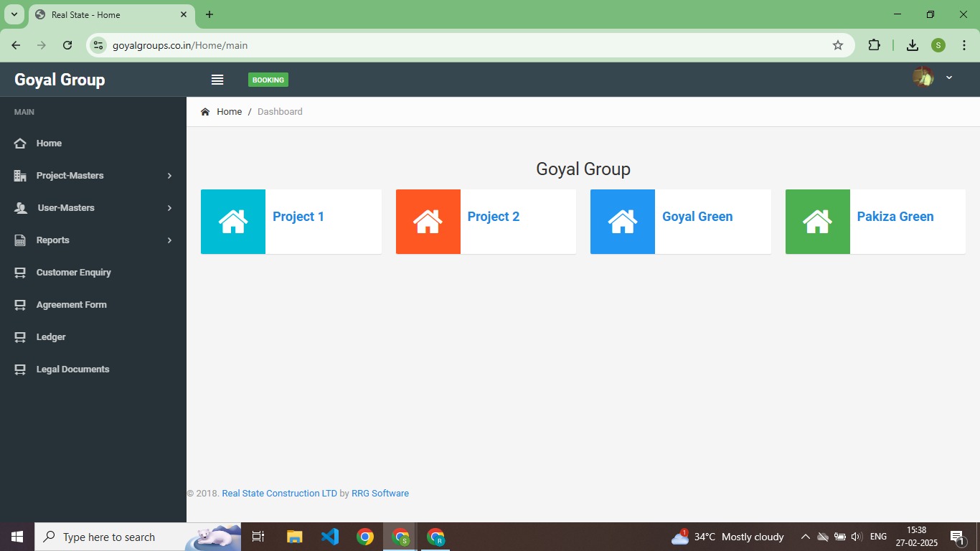
Task: Open the Project 1 link
Action: coord(298,217)
